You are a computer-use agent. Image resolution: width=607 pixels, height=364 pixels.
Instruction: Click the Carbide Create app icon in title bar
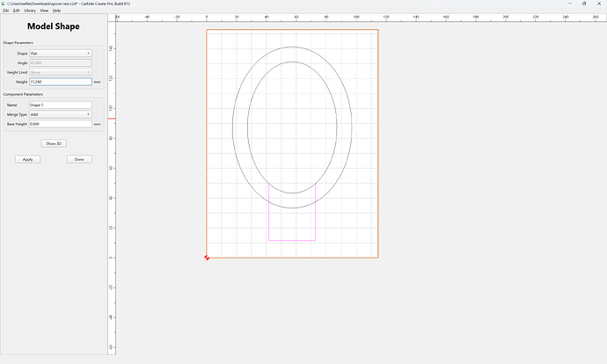(x=4, y=4)
